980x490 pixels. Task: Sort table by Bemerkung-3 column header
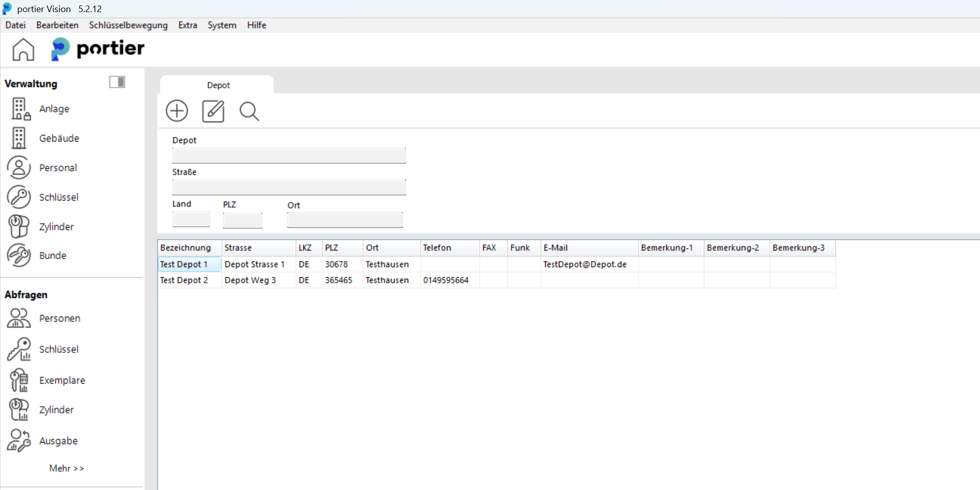click(803, 248)
